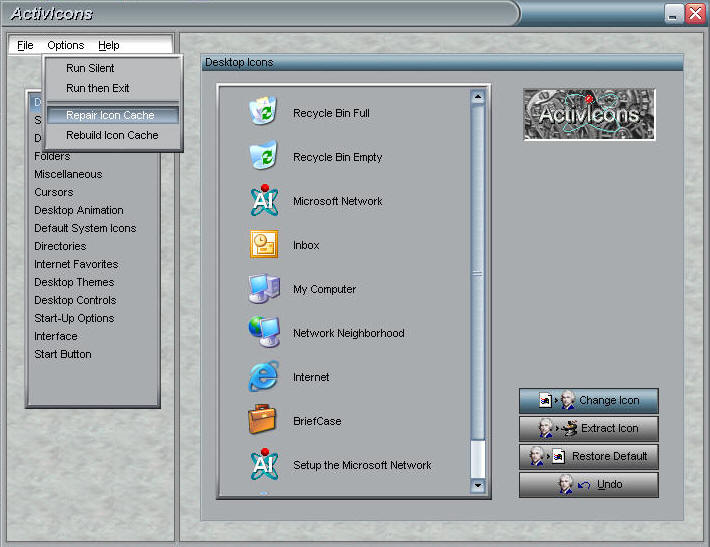Screen dimensions: 710x547
Task: Select the Setup the Microsoft Network icon
Action: click(264, 464)
